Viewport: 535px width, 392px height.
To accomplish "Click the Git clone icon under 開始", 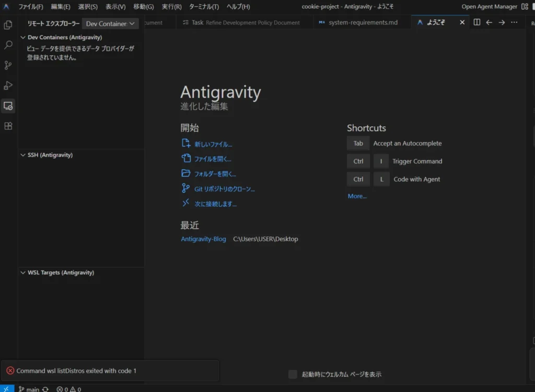I will [185, 188].
